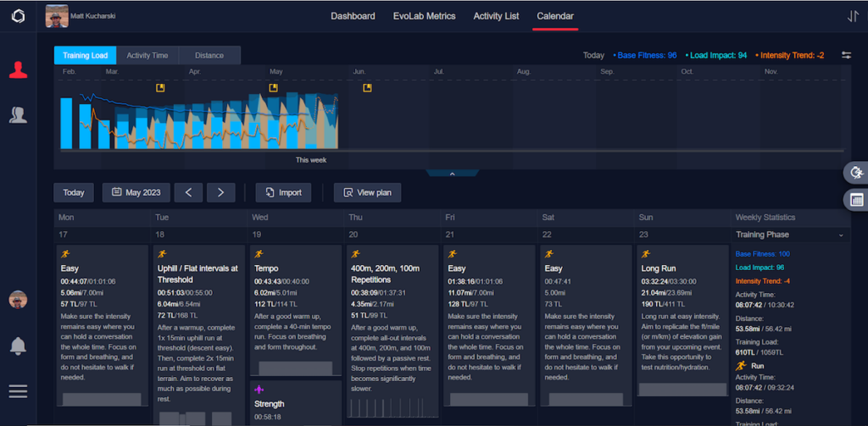Toggle the Intensity Trend chart series

click(x=789, y=55)
